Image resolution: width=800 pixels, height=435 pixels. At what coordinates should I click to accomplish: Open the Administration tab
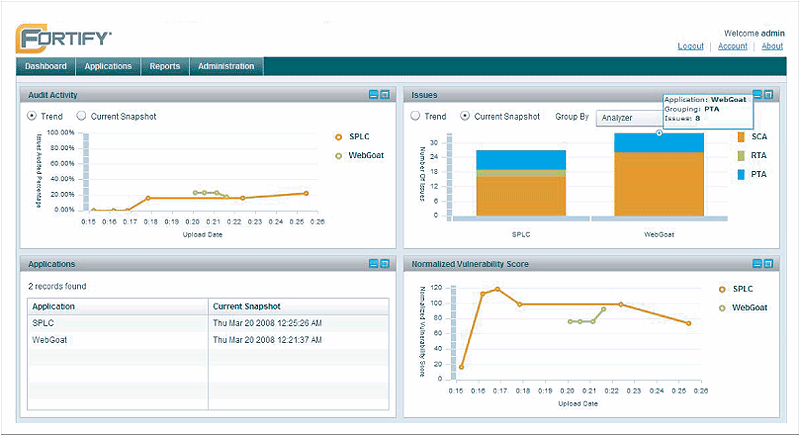[227, 67]
